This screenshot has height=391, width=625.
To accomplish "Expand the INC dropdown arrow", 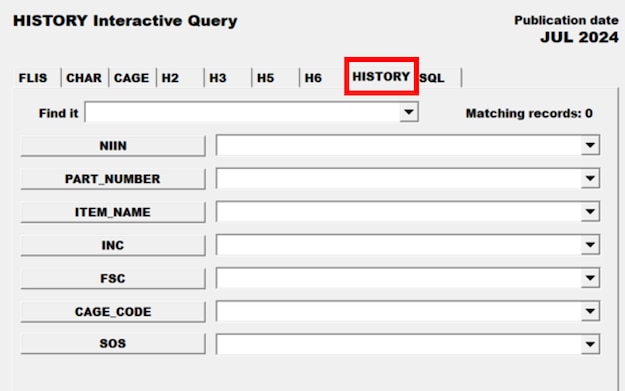I will click(590, 244).
